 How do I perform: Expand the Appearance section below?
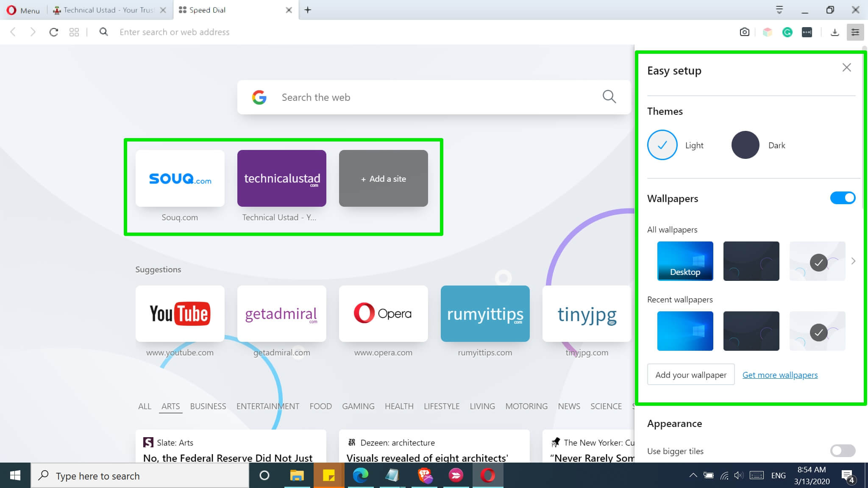(674, 423)
